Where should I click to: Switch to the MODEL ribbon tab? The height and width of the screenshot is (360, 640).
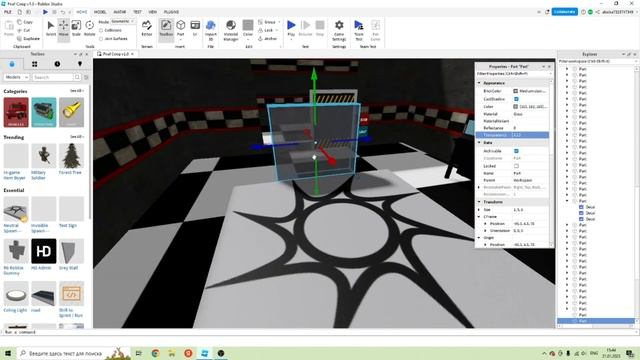tap(100, 12)
